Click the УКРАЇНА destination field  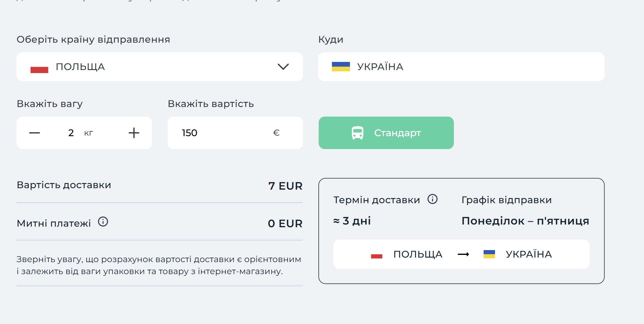coord(461,67)
